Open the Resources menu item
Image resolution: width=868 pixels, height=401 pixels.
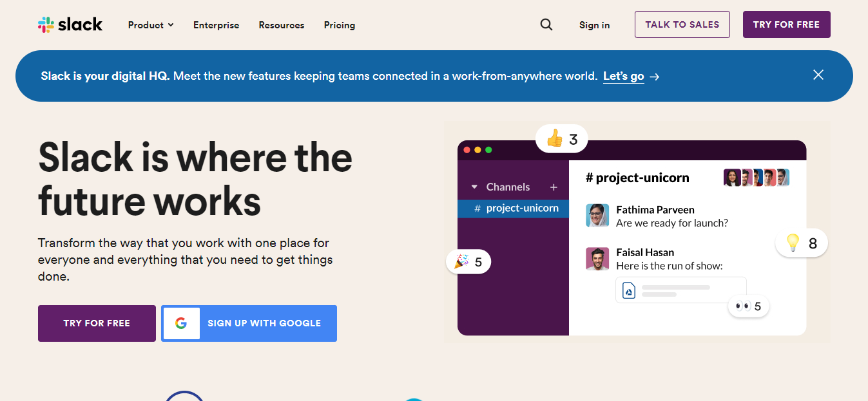click(282, 25)
